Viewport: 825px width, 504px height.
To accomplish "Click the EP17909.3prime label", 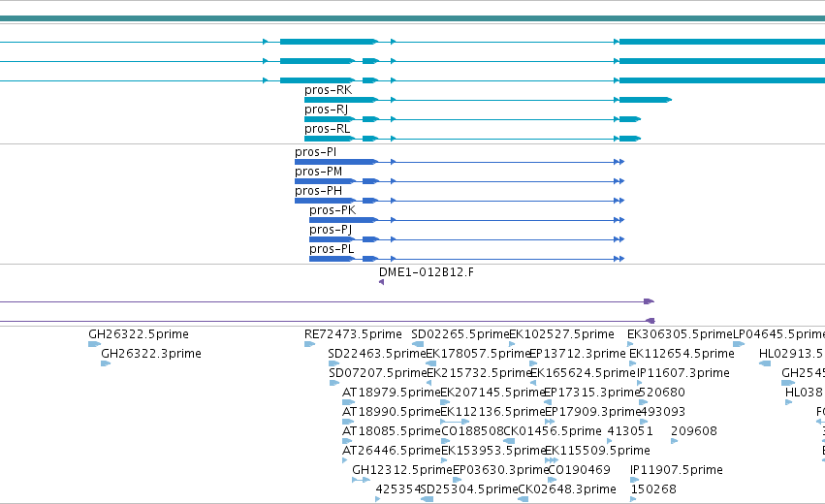I will (593, 413).
